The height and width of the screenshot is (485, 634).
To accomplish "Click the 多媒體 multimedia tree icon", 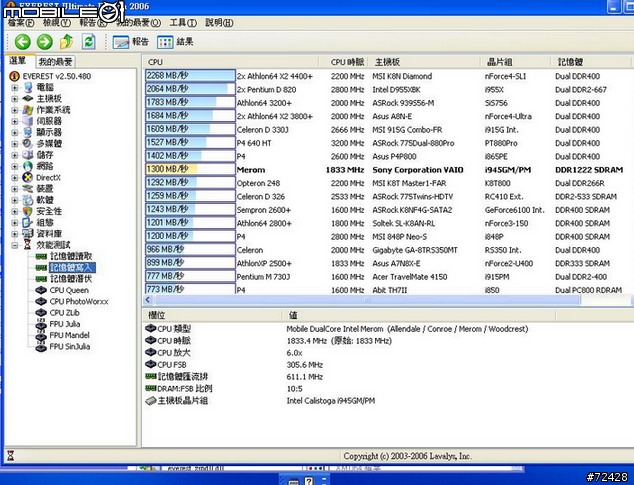I will [x=28, y=144].
